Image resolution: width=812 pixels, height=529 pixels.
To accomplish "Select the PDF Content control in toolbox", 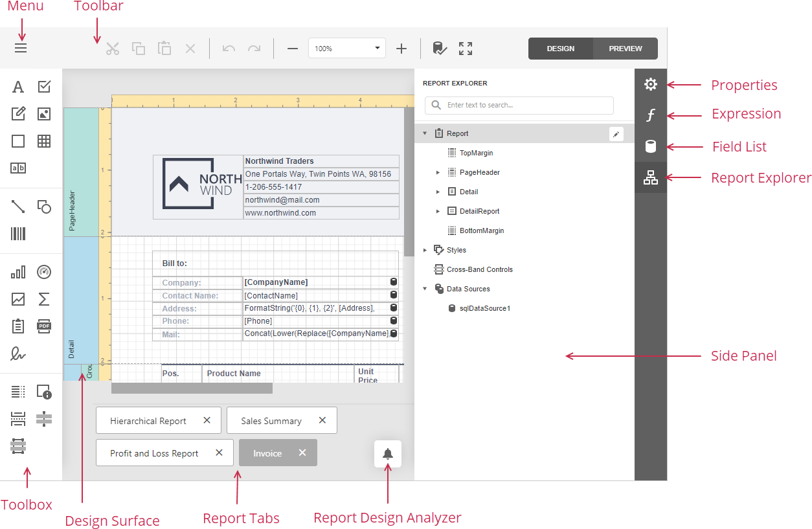I will (44, 326).
